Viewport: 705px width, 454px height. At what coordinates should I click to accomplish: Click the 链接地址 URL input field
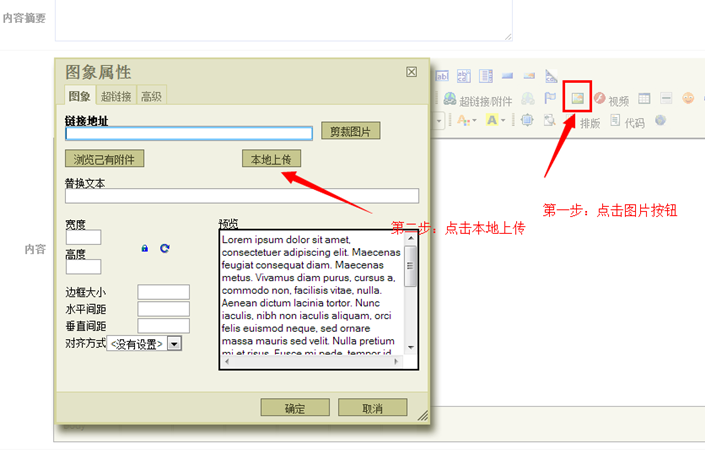pyautogui.click(x=189, y=133)
